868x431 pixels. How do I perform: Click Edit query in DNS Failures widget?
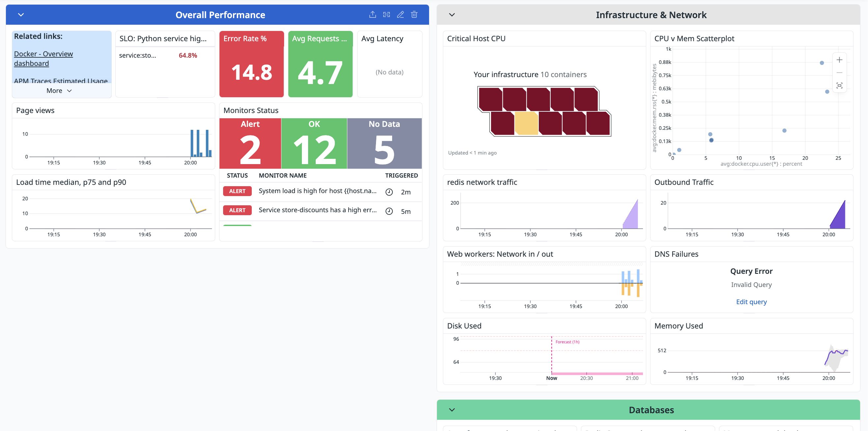tap(751, 302)
